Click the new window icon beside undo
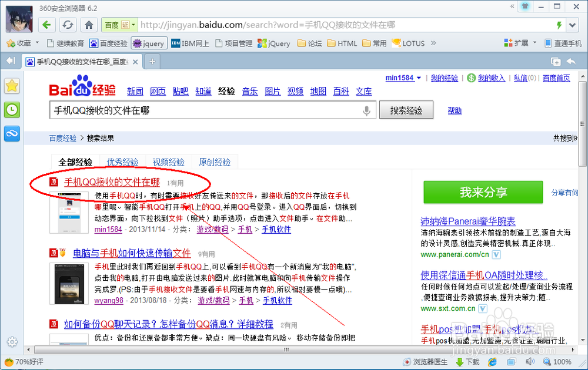Image resolution: width=588 pixels, height=370 pixels. click(556, 62)
